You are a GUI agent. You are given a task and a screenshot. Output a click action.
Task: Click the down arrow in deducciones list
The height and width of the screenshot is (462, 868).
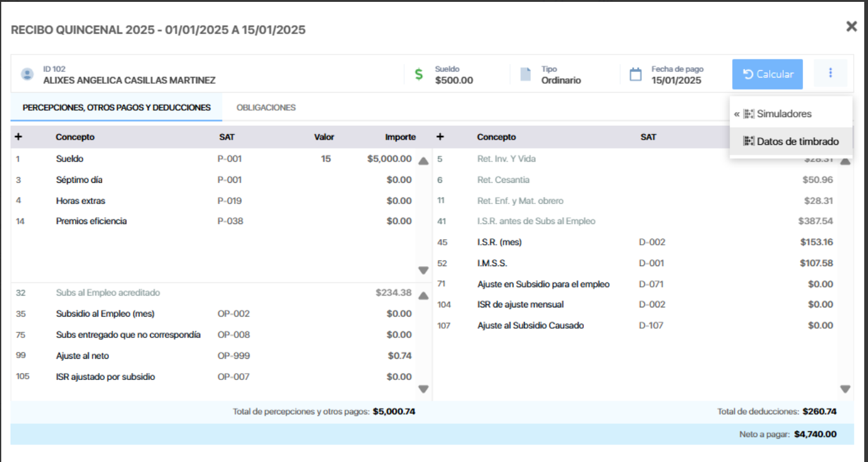click(x=845, y=389)
